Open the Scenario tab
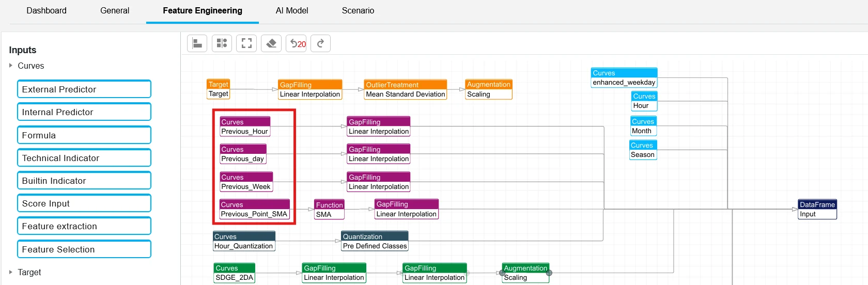Image resolution: width=868 pixels, height=285 pixels. (358, 11)
